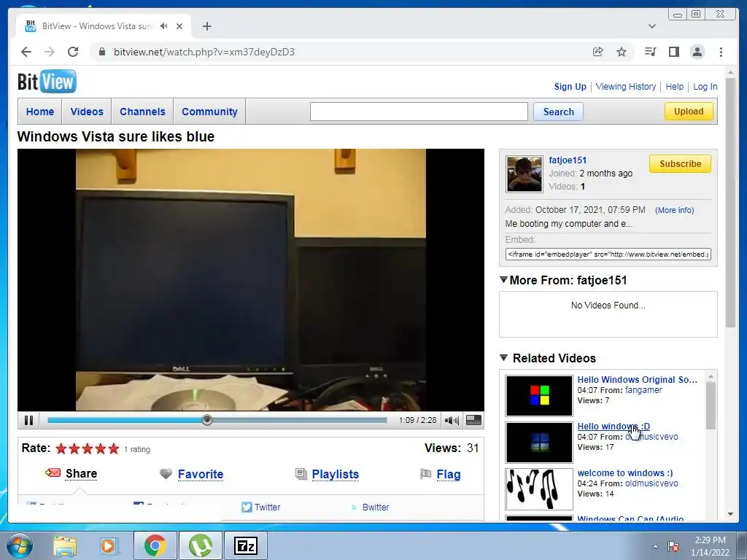The width and height of the screenshot is (747, 560).
Task: Open fatjoe151 channel name link
Action: (568, 160)
